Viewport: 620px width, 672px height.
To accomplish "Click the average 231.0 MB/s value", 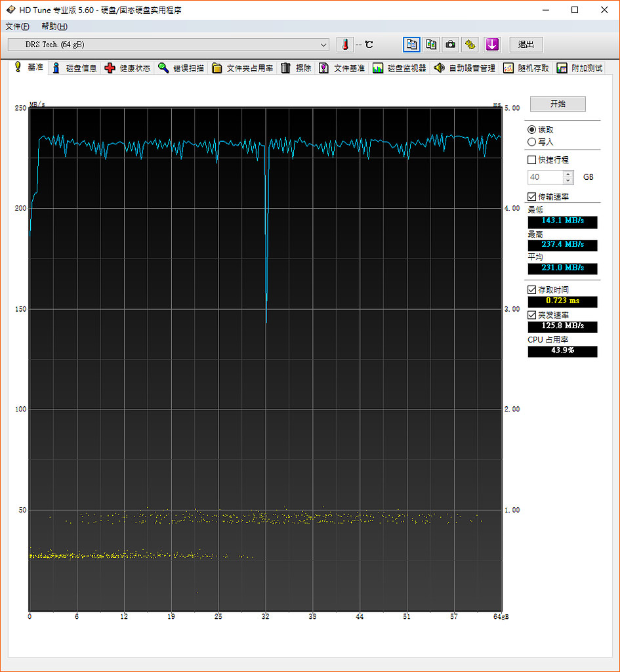I will pyautogui.click(x=562, y=268).
